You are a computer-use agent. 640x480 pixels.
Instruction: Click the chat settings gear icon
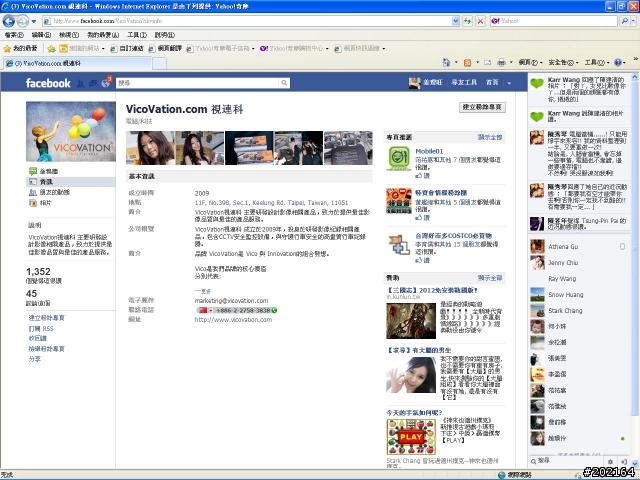tap(610, 462)
